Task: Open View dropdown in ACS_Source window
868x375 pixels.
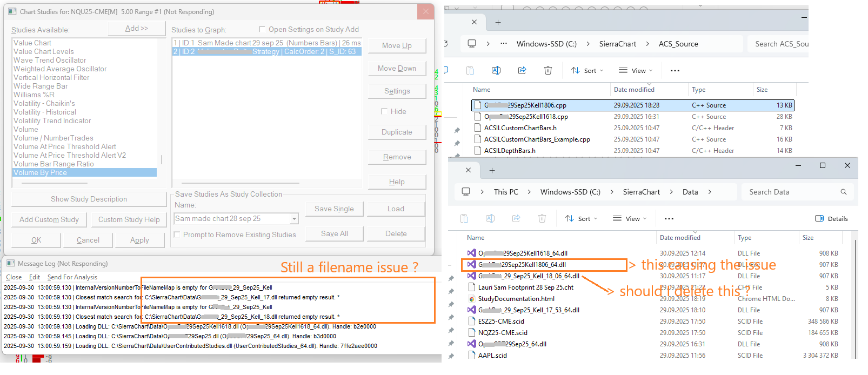Action: point(636,70)
